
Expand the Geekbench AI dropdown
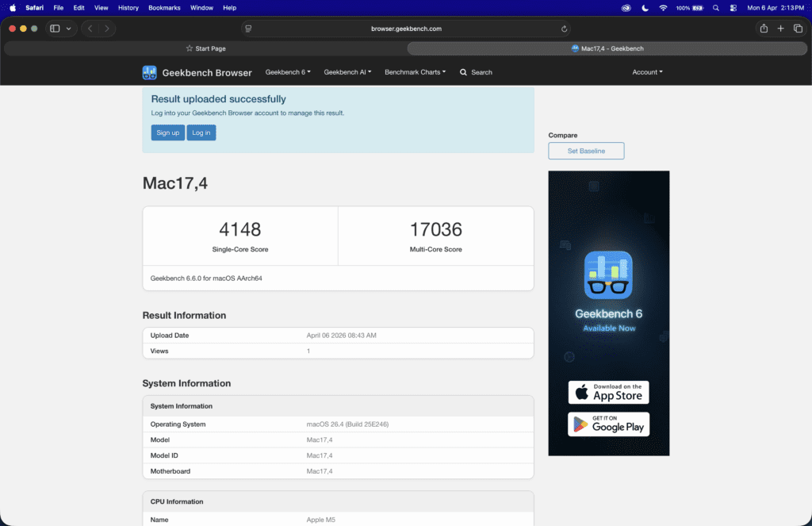click(x=347, y=72)
